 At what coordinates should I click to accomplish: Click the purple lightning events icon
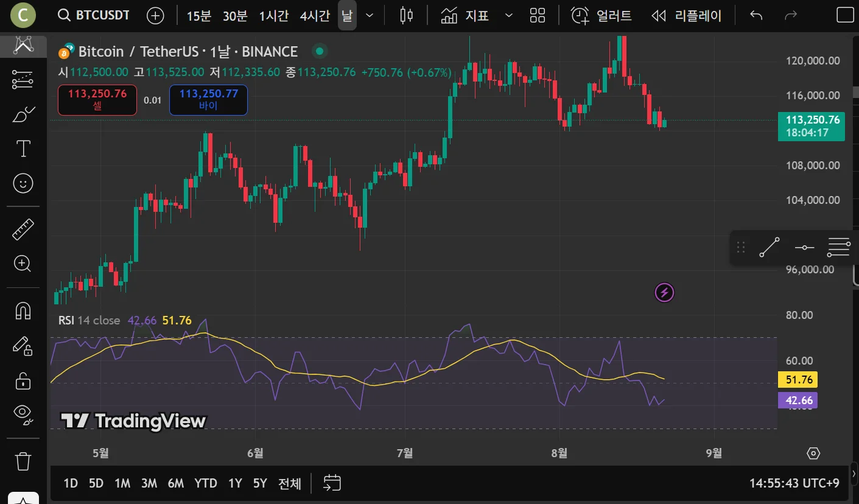click(665, 293)
